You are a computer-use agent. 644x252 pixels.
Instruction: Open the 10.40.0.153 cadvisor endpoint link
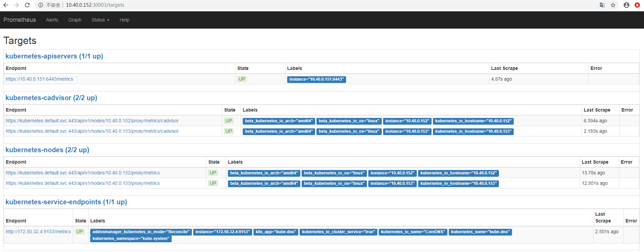click(92, 131)
